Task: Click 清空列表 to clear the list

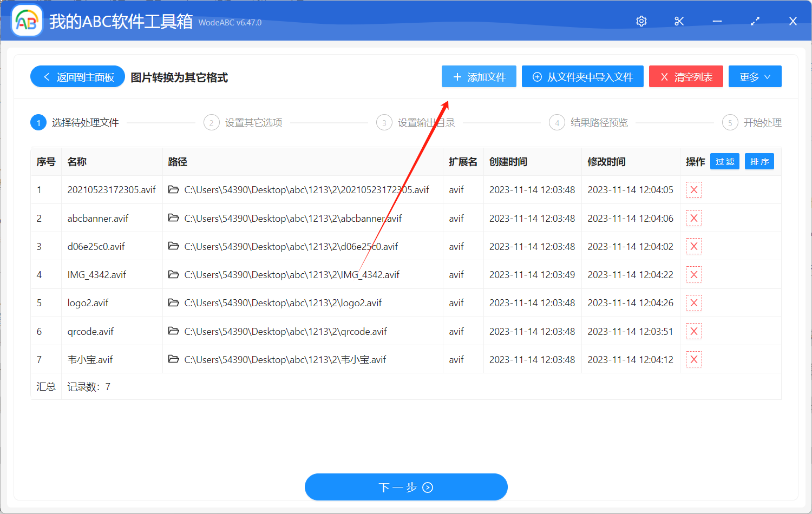Action: click(686, 76)
